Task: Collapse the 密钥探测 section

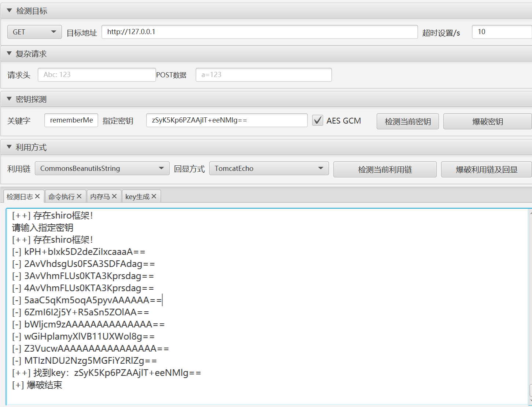Action: [x=10, y=99]
